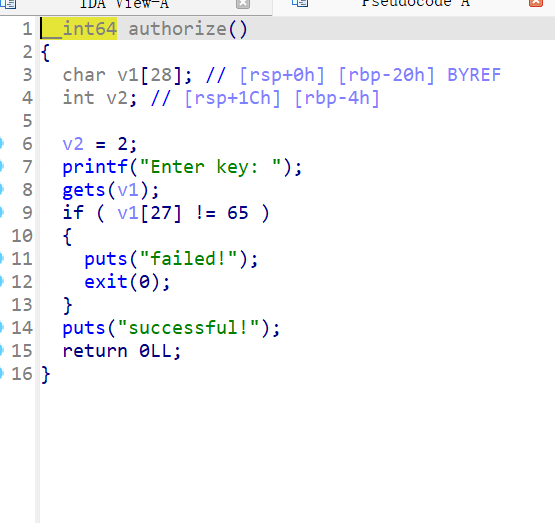The image size is (555, 523).
Task: Switch to the IDA View-A tab
Action: (124, 4)
